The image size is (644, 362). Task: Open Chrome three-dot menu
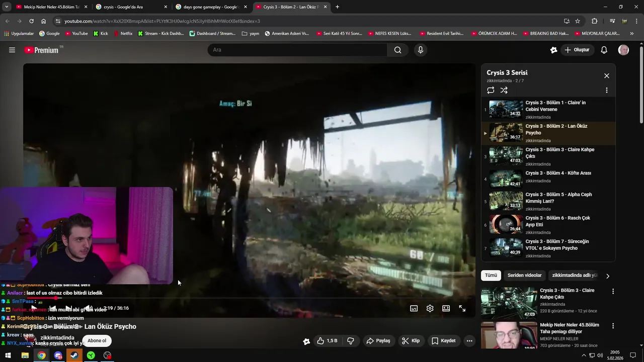point(636,21)
